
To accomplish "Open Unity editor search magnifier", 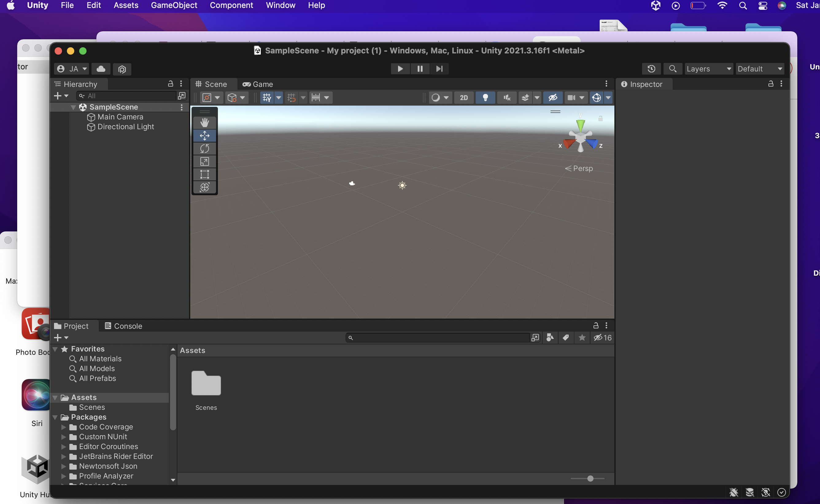I will [673, 69].
